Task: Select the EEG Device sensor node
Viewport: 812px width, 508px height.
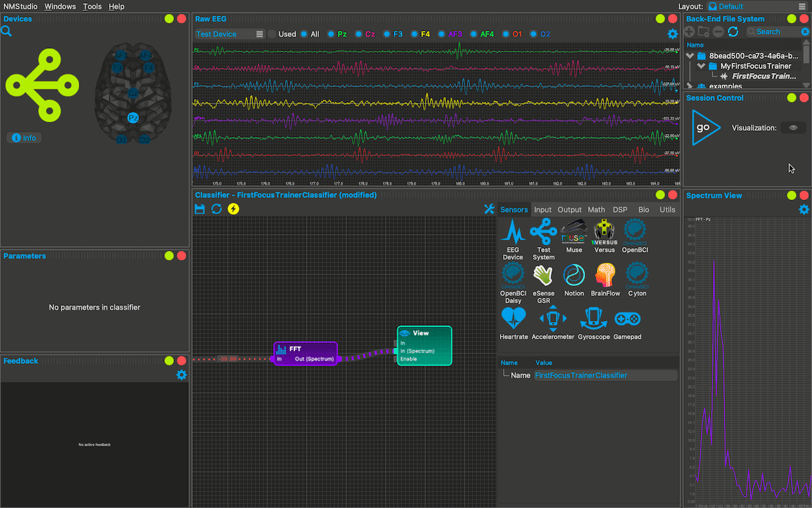Action: pyautogui.click(x=513, y=240)
